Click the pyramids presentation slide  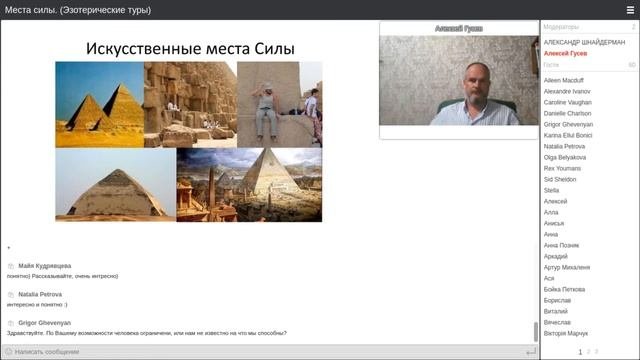pyautogui.click(x=189, y=142)
